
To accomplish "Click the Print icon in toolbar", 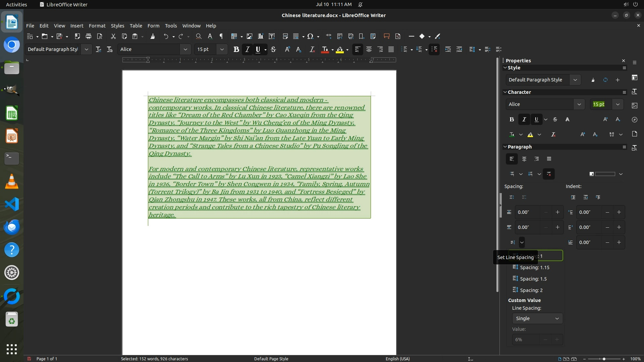I will click(89, 36).
